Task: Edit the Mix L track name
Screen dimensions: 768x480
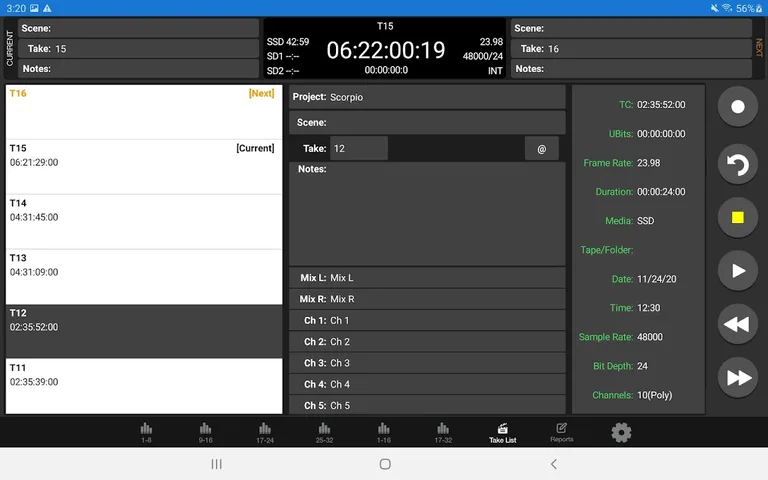Action: coord(427,278)
